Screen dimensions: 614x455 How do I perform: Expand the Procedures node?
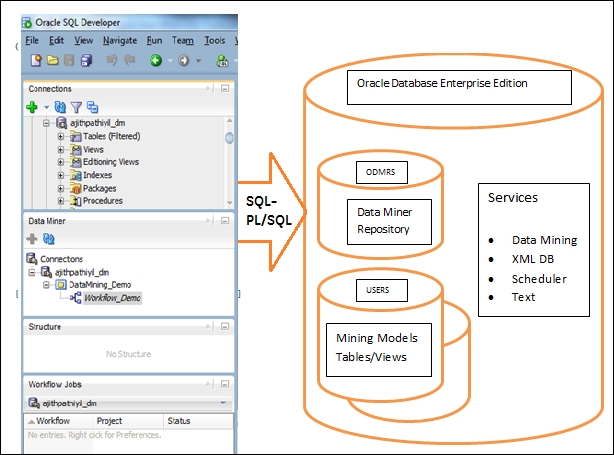tap(61, 201)
